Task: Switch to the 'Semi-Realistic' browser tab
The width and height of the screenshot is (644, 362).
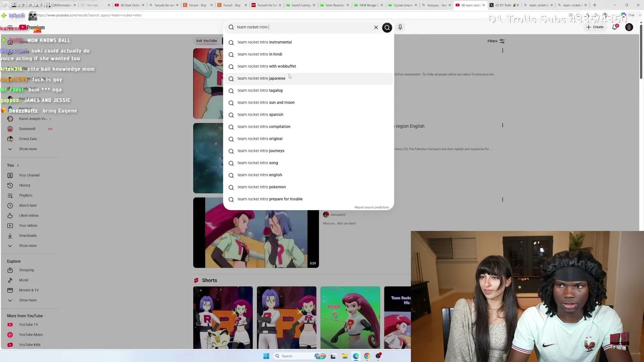Action: [334, 5]
